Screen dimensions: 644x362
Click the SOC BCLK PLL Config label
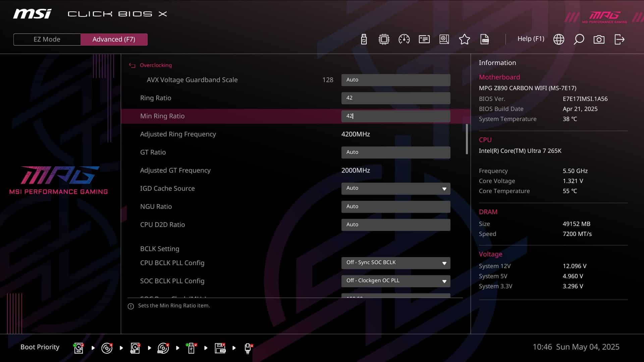point(172,281)
